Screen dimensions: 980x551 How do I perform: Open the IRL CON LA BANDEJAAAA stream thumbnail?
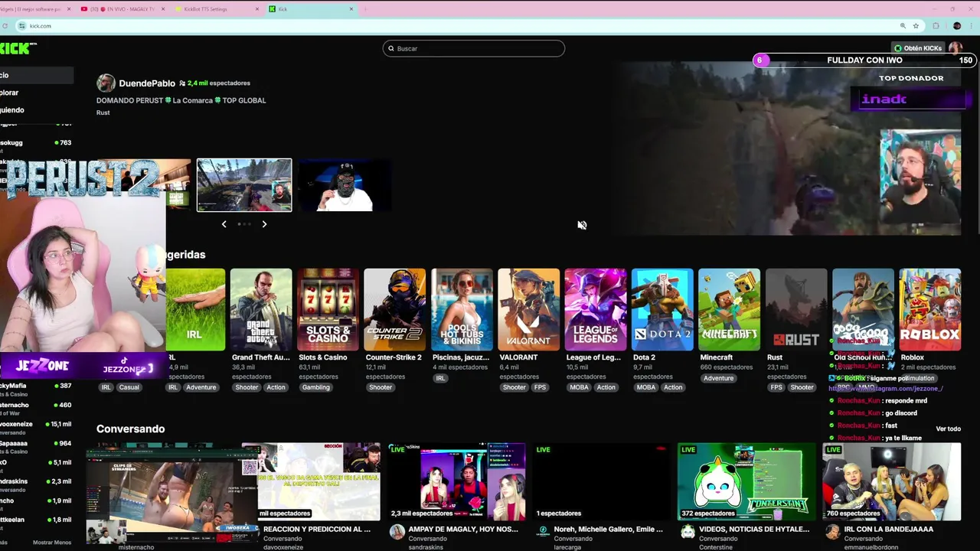coord(891,481)
